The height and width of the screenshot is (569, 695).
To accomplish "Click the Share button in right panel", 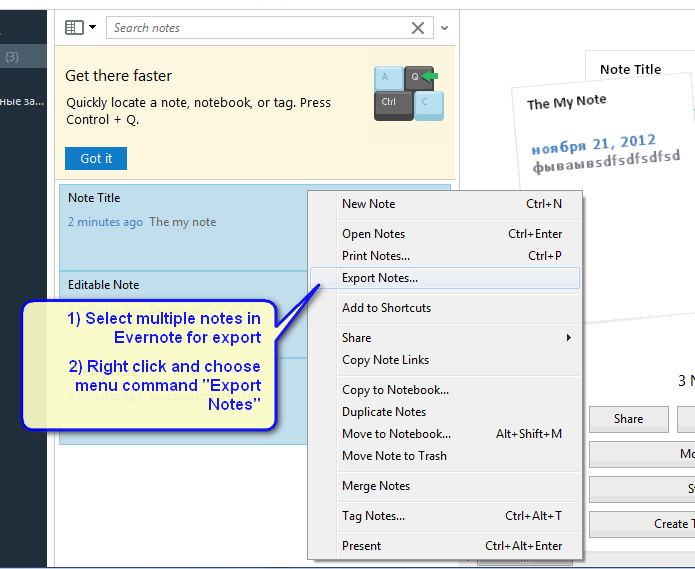I will coord(629,419).
